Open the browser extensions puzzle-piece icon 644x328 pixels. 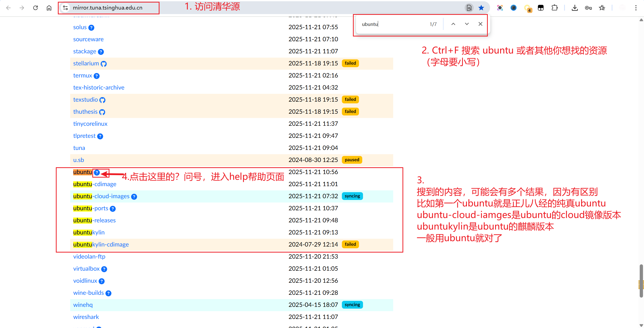pyautogui.click(x=554, y=8)
